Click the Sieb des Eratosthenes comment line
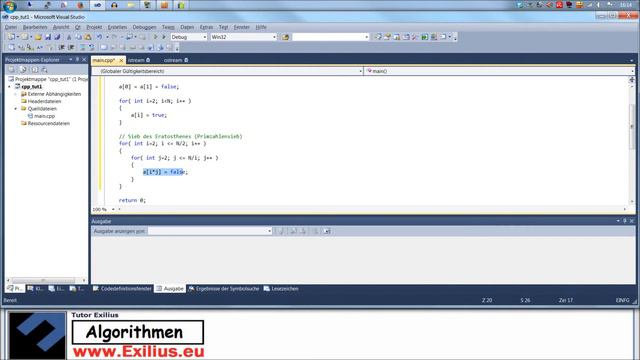The image size is (640, 360). click(x=180, y=136)
